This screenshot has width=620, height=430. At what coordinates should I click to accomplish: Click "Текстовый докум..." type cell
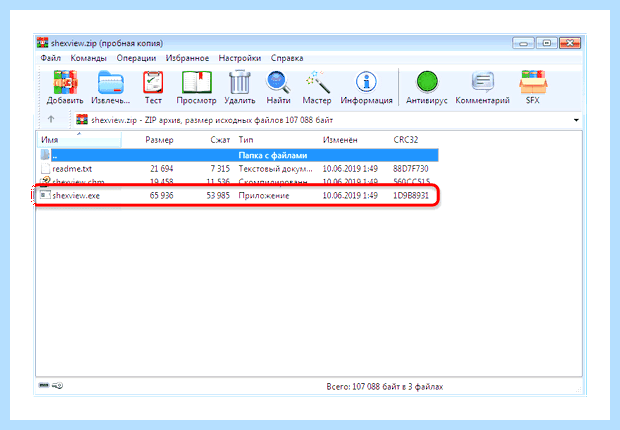coord(276,169)
